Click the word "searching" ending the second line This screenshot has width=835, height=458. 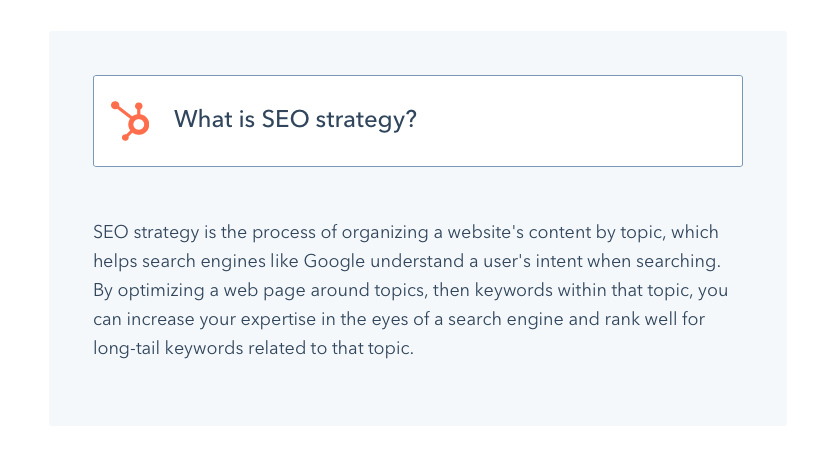pyautogui.click(x=683, y=262)
